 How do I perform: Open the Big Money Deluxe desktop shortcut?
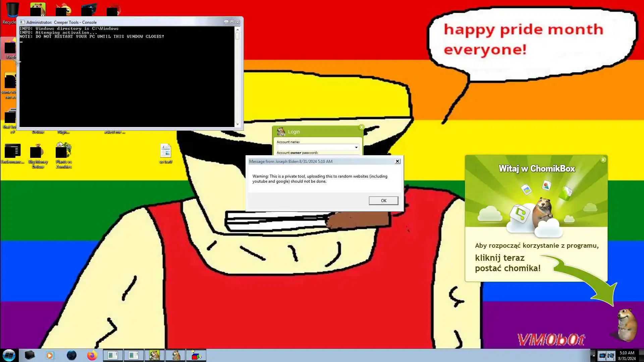click(38, 152)
